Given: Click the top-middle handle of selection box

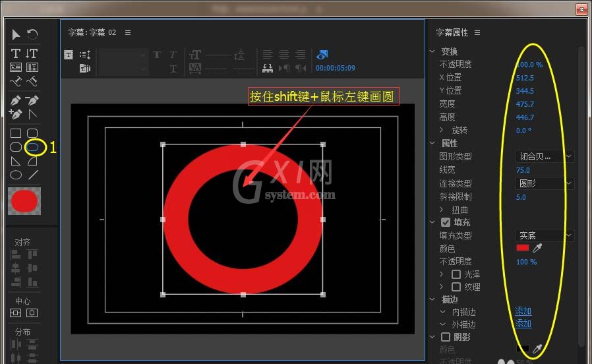Looking at the screenshot, I should (243, 144).
